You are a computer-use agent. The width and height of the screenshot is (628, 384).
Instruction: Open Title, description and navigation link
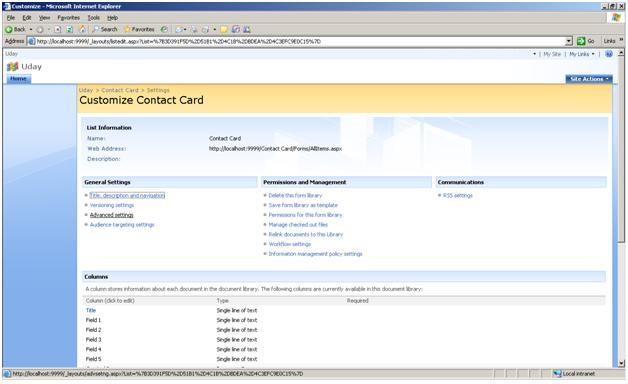[127, 195]
